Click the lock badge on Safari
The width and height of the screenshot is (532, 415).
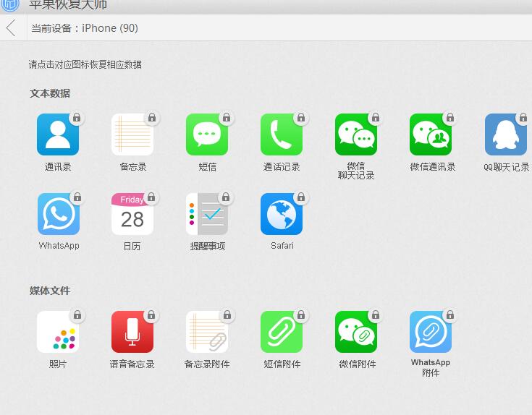coord(301,197)
